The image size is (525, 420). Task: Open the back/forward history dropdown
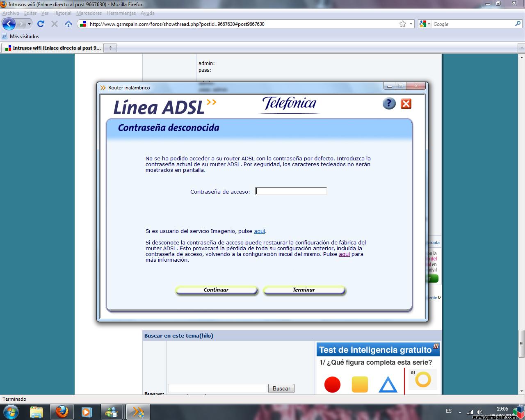tap(29, 24)
